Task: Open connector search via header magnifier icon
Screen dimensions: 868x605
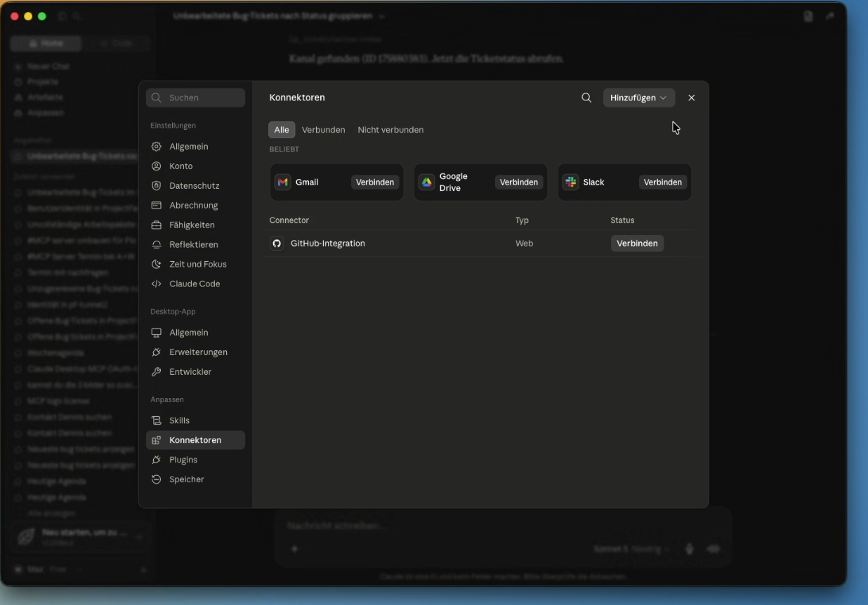Action: pos(586,98)
